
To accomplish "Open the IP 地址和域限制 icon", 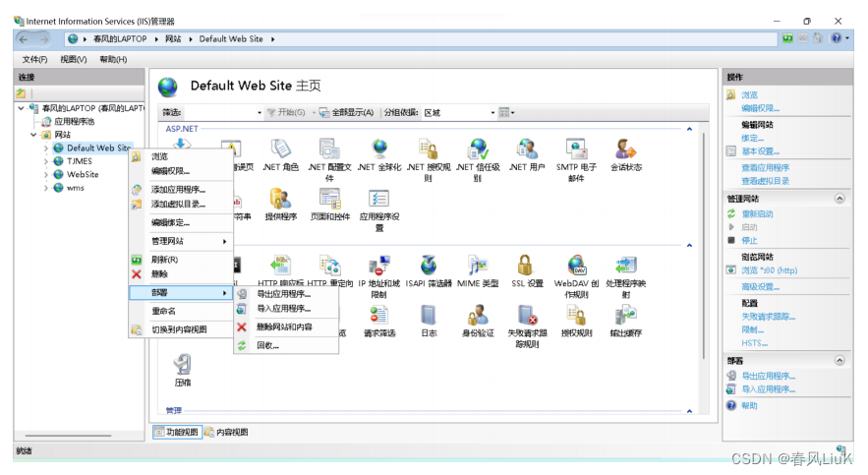I will pyautogui.click(x=378, y=276).
